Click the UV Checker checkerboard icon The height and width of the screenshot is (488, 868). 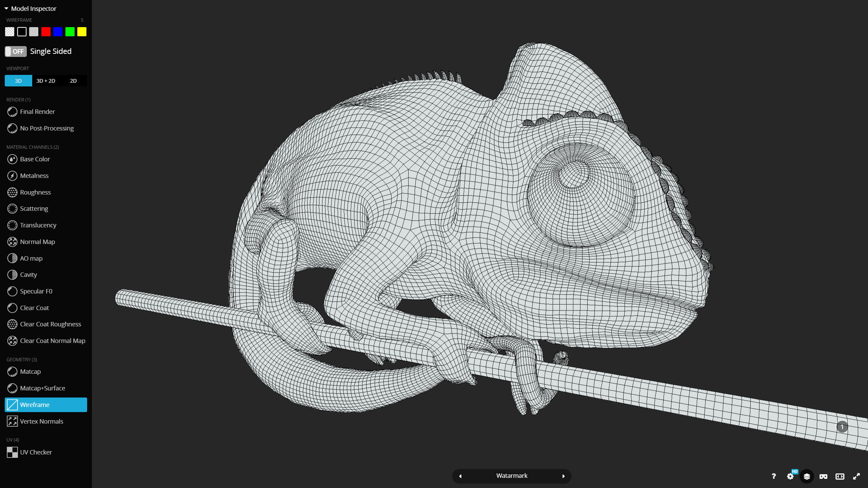12,452
